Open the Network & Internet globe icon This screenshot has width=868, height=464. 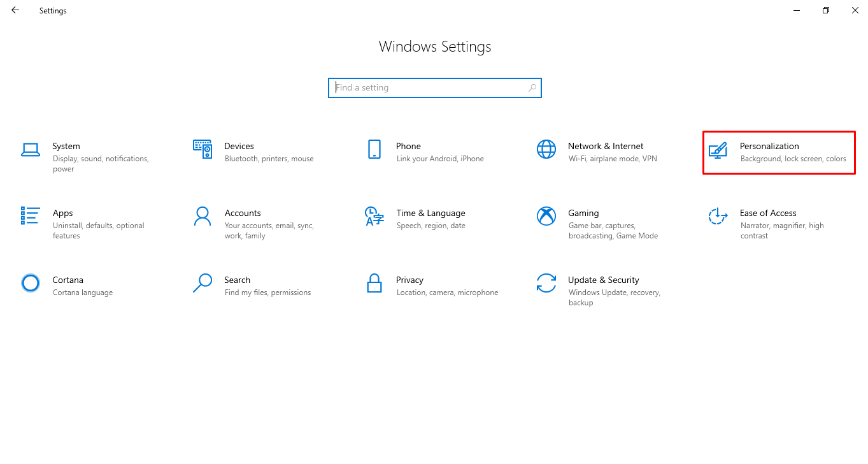coord(546,149)
